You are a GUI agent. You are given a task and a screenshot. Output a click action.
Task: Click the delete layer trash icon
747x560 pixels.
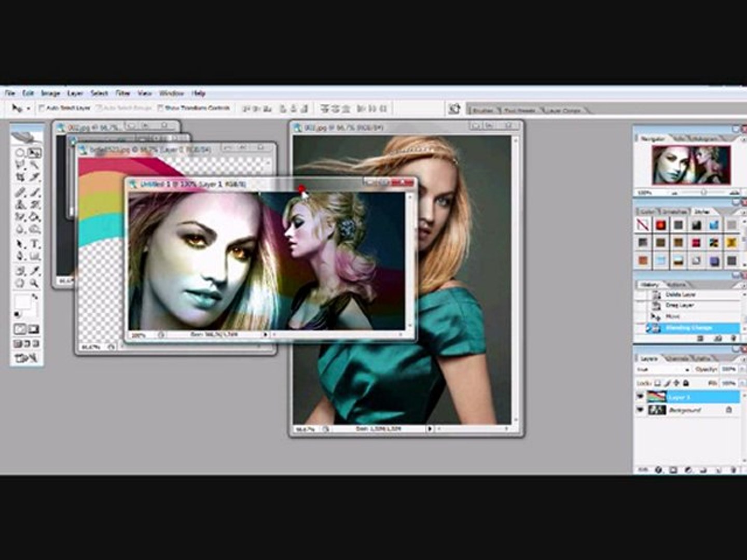(734, 470)
